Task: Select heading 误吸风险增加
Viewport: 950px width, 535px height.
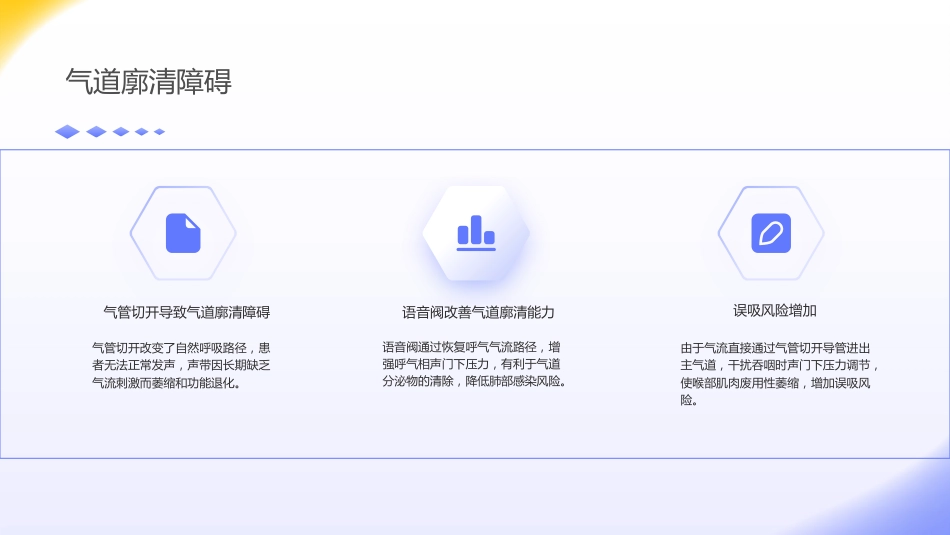Action: 775,311
